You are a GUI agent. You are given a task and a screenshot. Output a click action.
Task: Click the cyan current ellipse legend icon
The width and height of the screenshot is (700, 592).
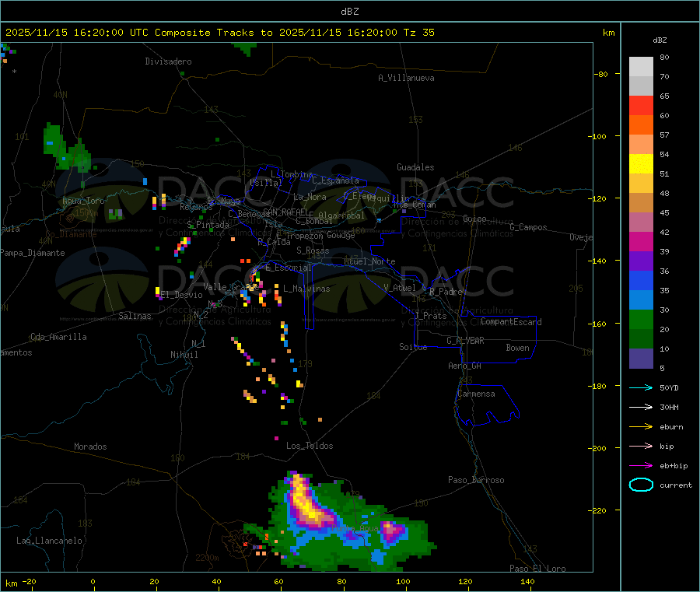click(x=641, y=485)
